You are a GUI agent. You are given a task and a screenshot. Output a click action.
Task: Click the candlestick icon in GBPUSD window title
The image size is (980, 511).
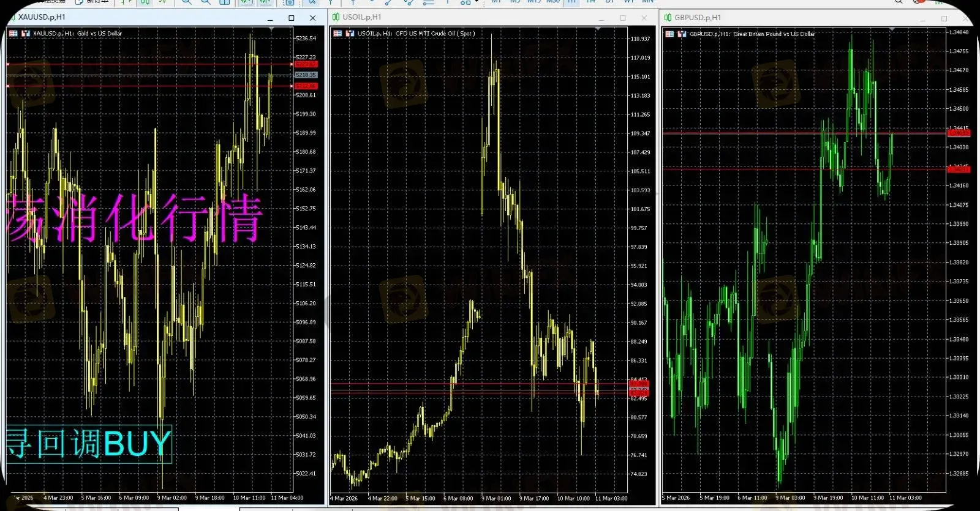point(668,18)
